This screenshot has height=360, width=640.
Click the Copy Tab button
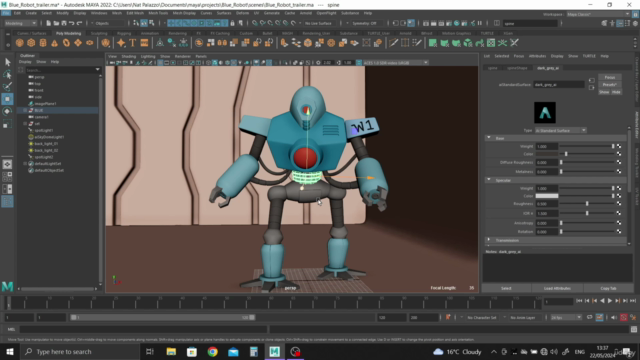[x=608, y=288]
